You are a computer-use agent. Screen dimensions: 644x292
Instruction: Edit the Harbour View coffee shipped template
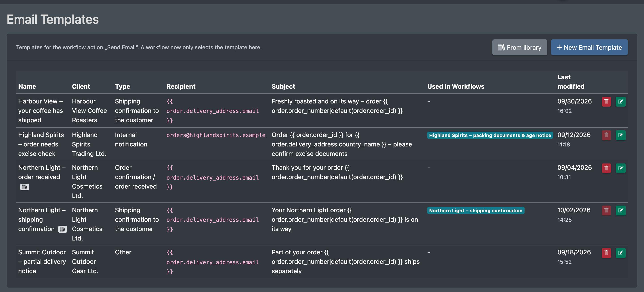click(x=621, y=101)
